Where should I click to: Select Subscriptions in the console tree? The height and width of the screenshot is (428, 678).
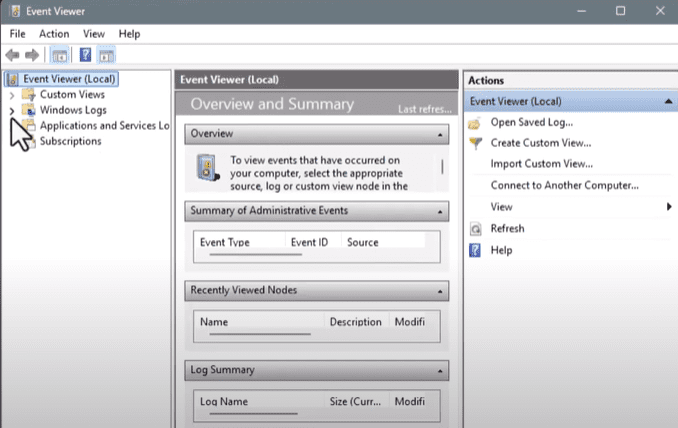tap(70, 141)
